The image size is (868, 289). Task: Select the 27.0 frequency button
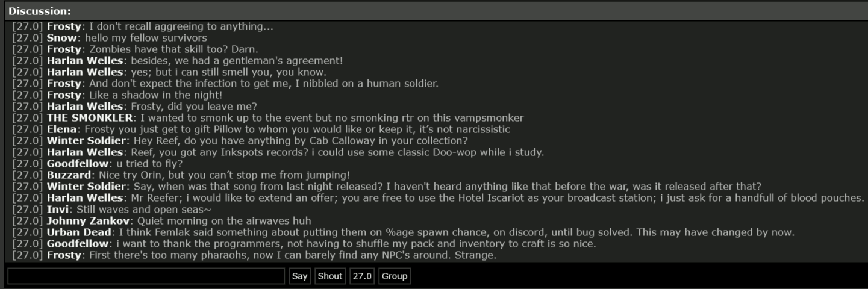coord(361,276)
